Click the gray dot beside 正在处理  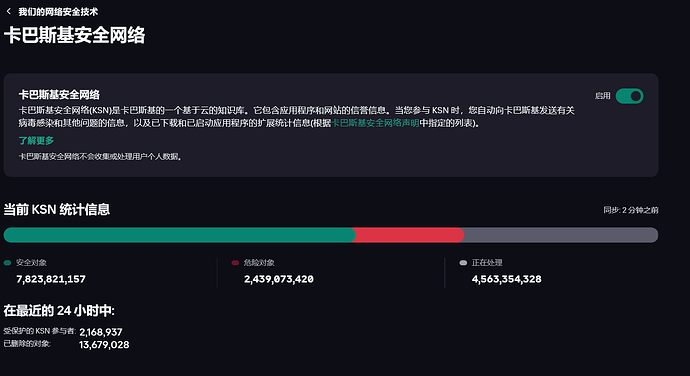pos(463,262)
